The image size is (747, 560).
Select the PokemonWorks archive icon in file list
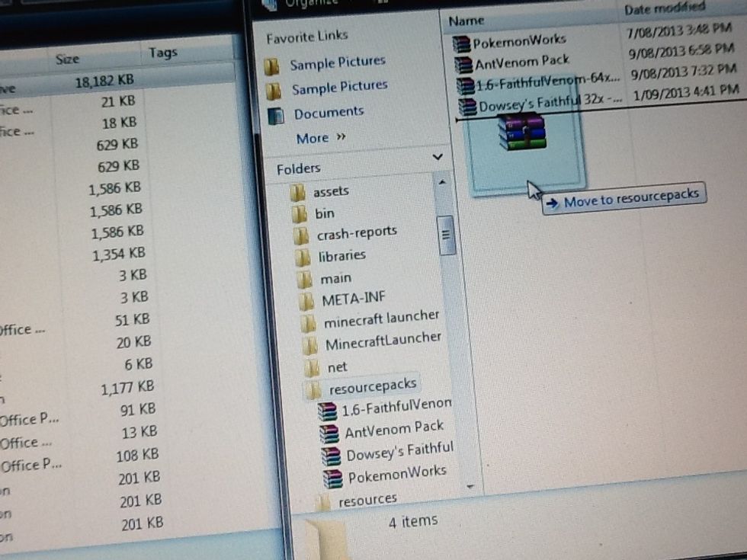click(461, 44)
